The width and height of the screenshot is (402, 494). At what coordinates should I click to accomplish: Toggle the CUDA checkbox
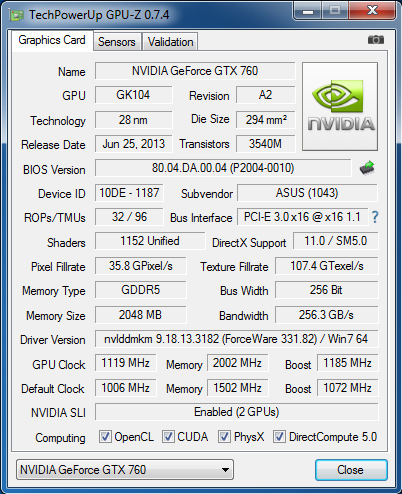pos(168,437)
